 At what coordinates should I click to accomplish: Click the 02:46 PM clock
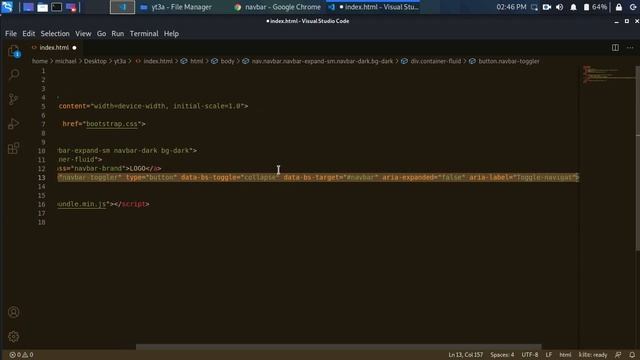(511, 7)
